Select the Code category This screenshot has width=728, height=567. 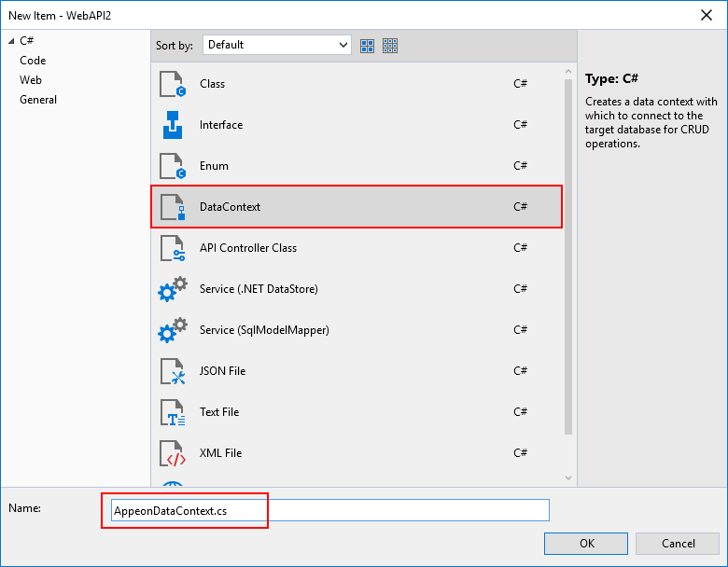[x=33, y=61]
